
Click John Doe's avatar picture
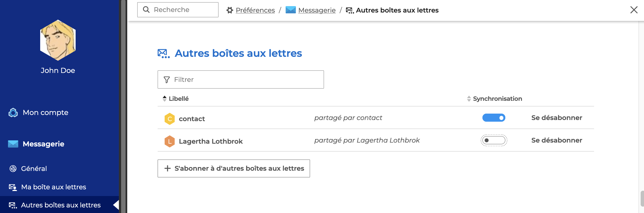click(x=58, y=40)
